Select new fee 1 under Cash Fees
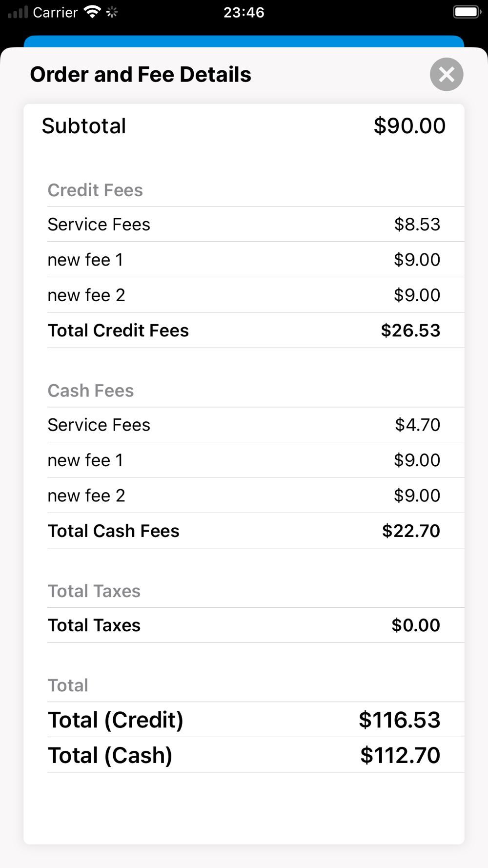Viewport: 488px width, 868px height. (256, 460)
